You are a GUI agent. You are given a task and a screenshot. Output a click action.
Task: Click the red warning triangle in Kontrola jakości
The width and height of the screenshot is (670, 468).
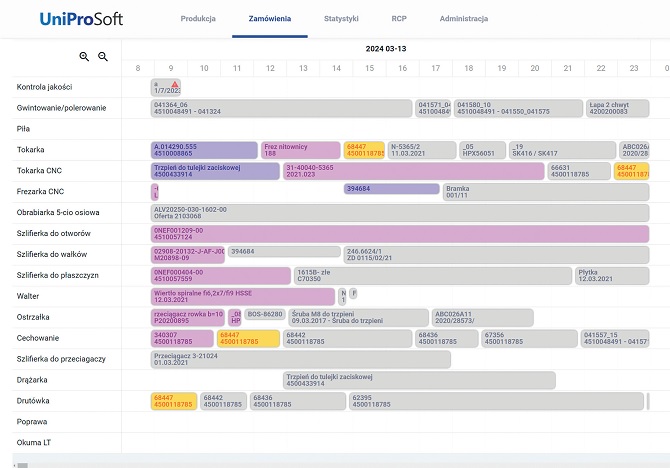tap(175, 84)
